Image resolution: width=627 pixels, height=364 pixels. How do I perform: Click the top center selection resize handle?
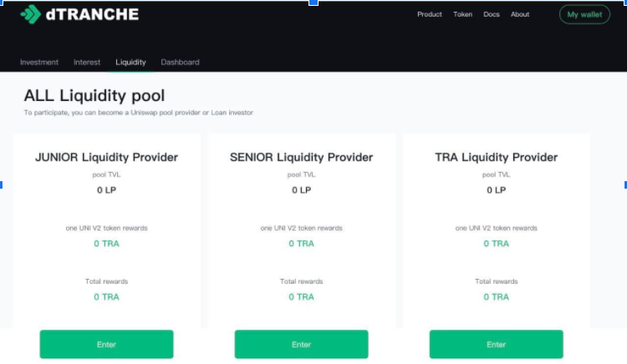[x=313, y=3]
